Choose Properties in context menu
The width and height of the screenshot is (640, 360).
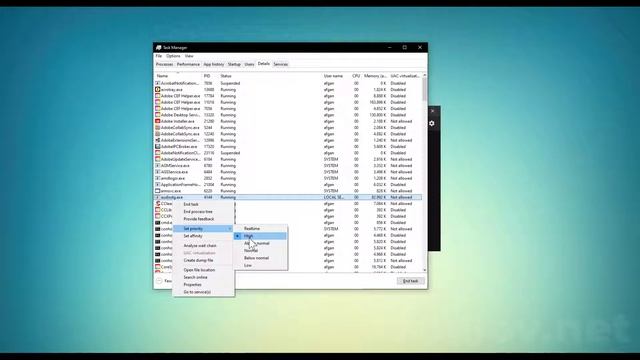pos(203,284)
